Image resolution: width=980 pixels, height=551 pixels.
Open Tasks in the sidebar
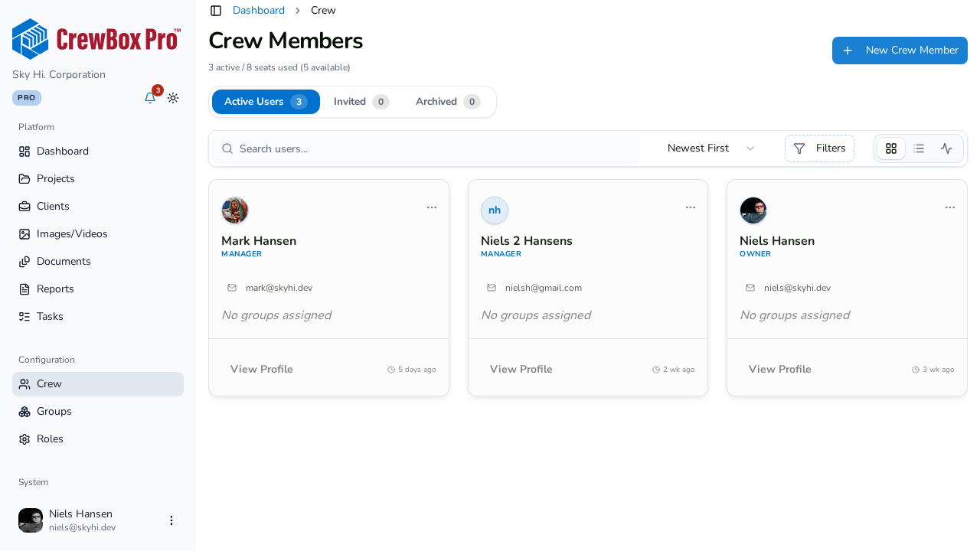click(98, 317)
